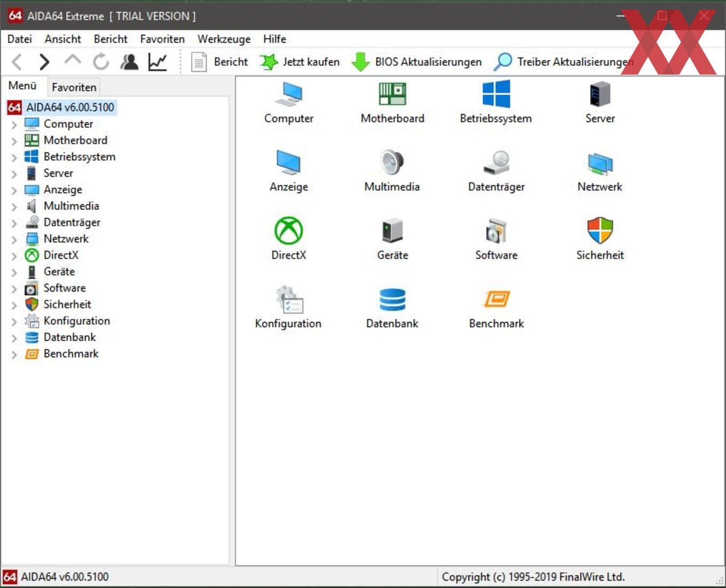Click Jetzt kaufen toolbar button
This screenshot has width=726, height=588.
pyautogui.click(x=299, y=62)
